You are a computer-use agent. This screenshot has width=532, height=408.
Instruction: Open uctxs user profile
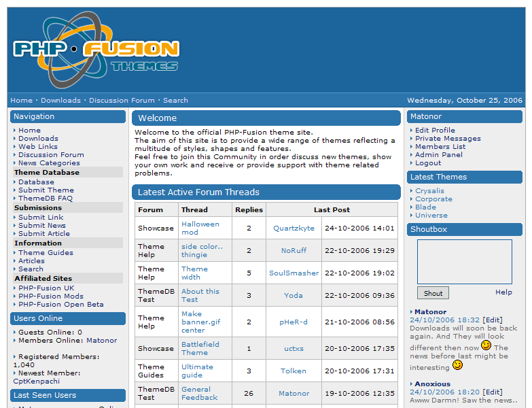coord(294,348)
